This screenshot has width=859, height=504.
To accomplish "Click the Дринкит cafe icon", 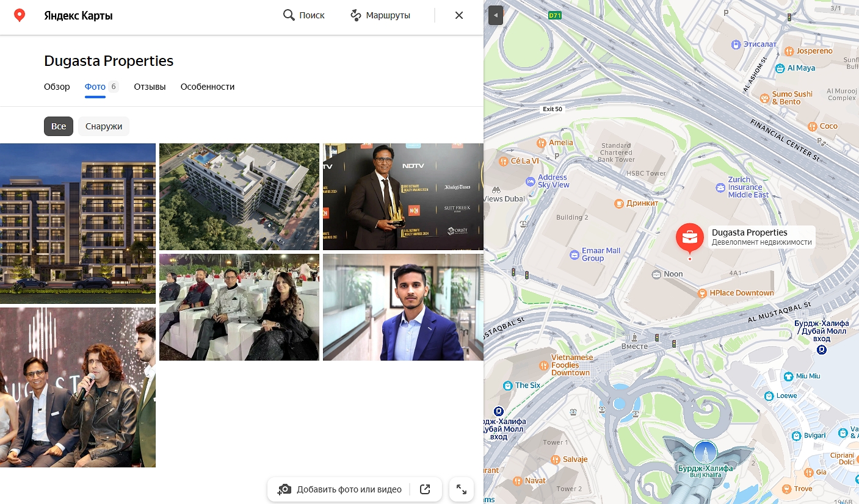I will coord(618,203).
